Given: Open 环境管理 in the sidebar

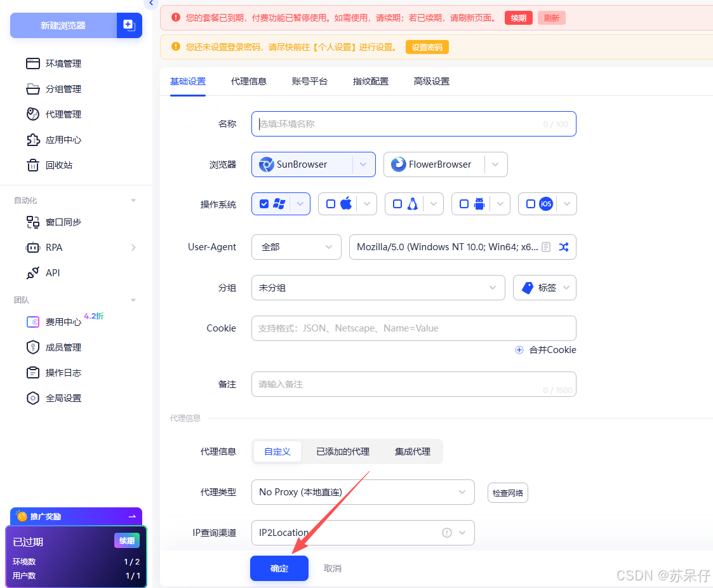Looking at the screenshot, I should [54, 63].
